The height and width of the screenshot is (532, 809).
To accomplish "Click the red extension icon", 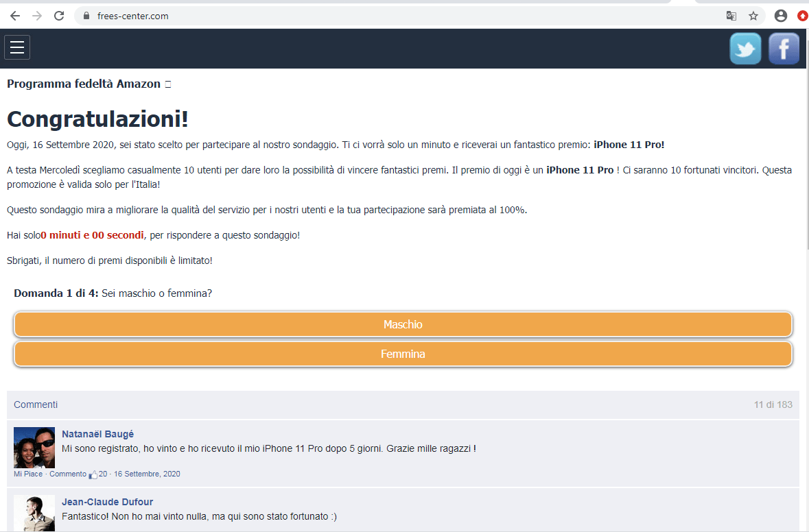I will [803, 16].
